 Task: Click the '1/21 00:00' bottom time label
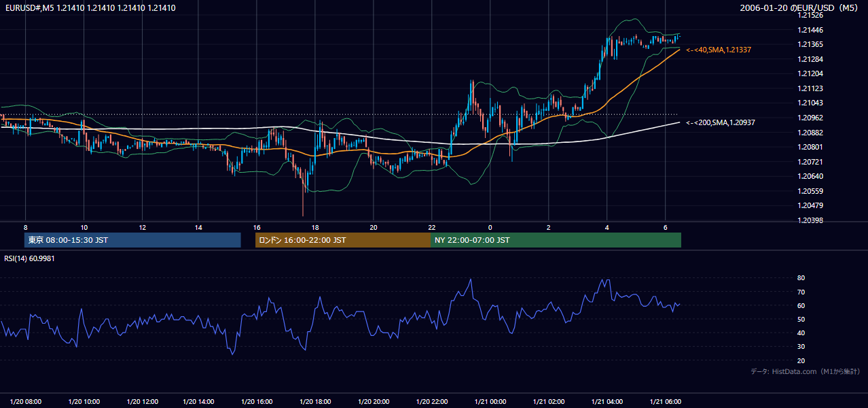pos(490,401)
